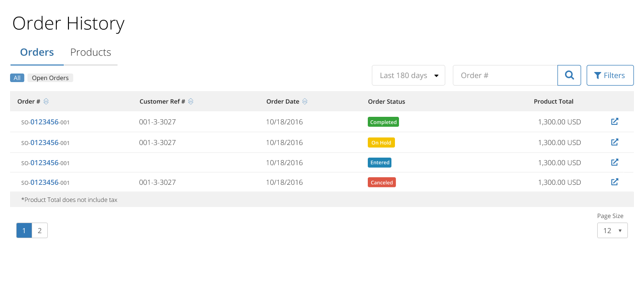Screen dimensions: 644x285
Task: Go to page 2
Action: click(40, 230)
